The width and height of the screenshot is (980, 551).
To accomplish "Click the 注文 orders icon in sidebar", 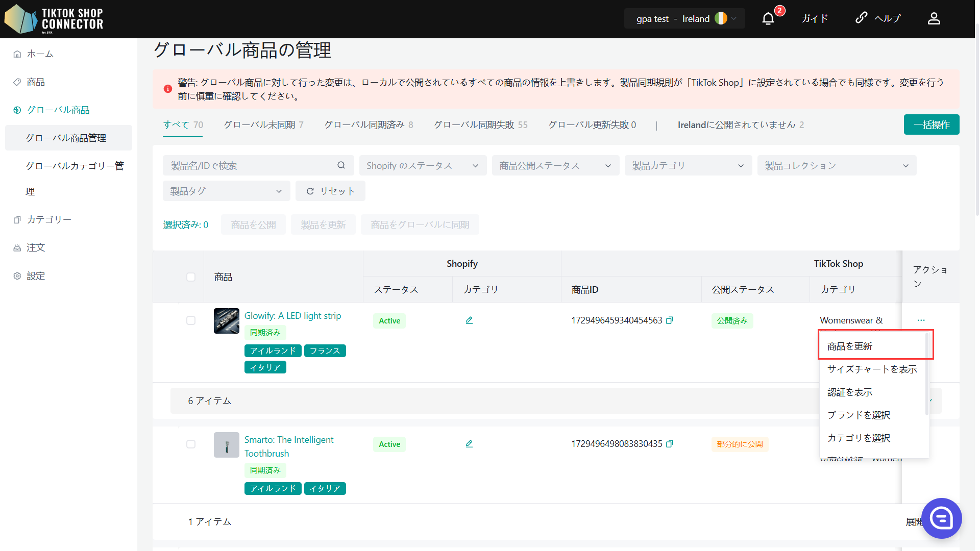I will (x=17, y=248).
